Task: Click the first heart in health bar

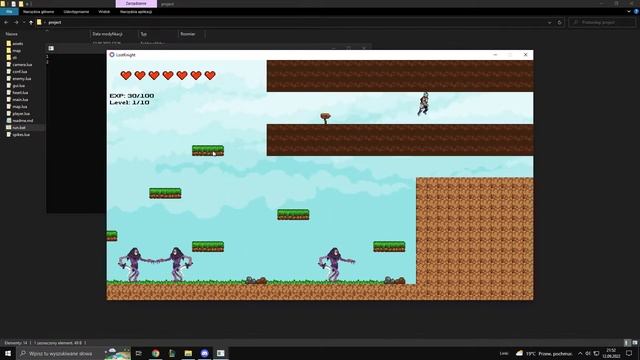Action: pyautogui.click(x=126, y=75)
